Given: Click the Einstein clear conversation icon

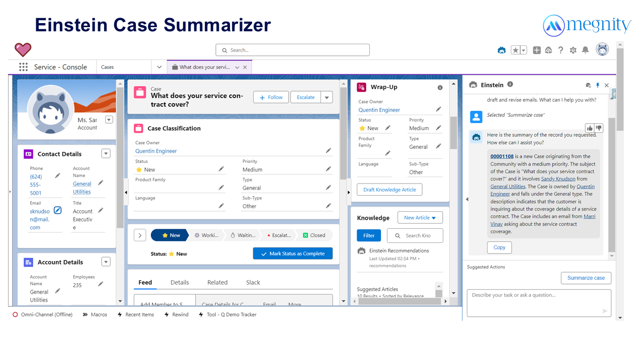Looking at the screenshot, I should [x=588, y=85].
